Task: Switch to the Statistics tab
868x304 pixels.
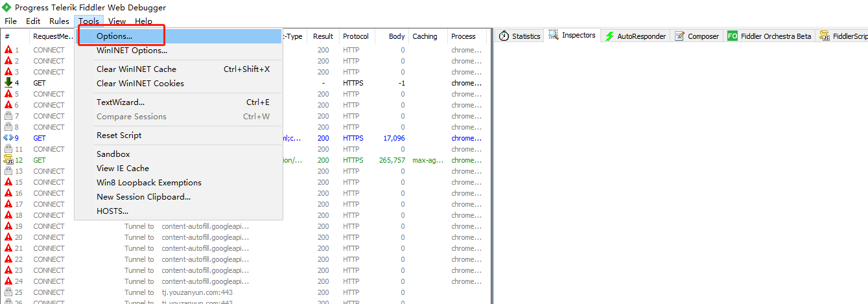Action: tap(519, 36)
